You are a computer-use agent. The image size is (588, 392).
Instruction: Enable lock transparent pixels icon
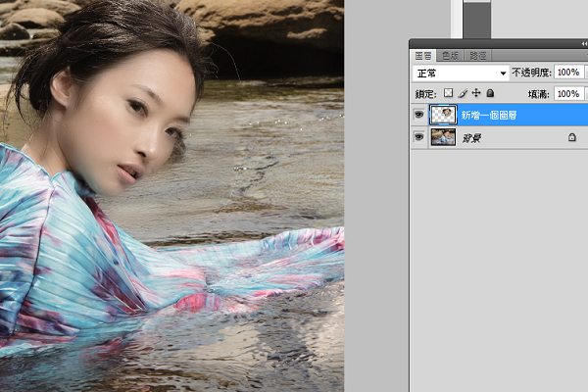[448, 93]
